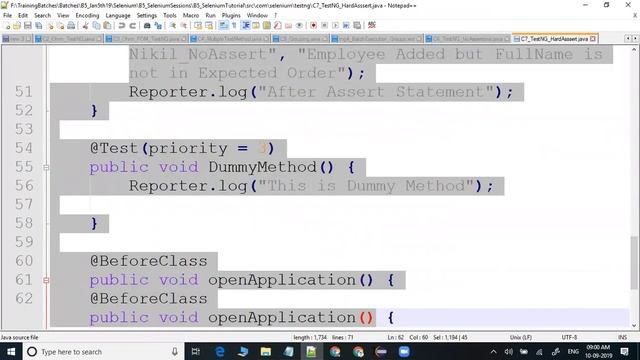Open Microsoft Edge from the taskbar
This screenshot has height=360, width=640.
point(220,352)
